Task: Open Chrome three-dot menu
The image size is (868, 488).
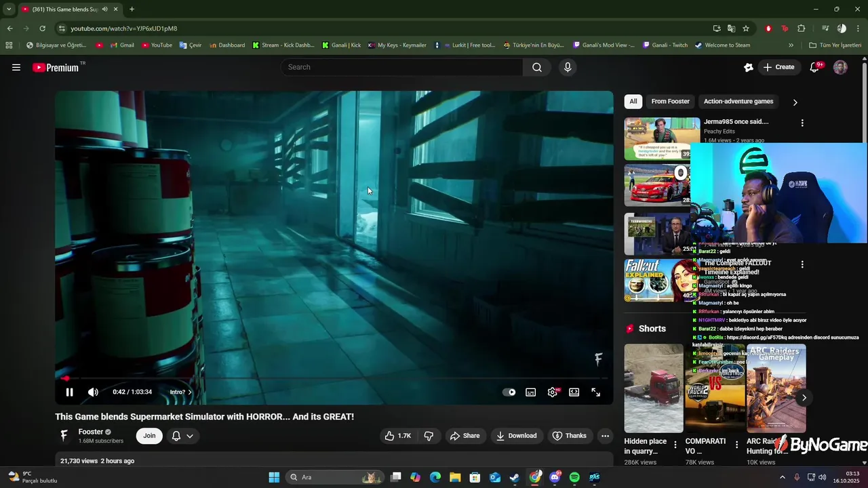Action: (x=859, y=28)
